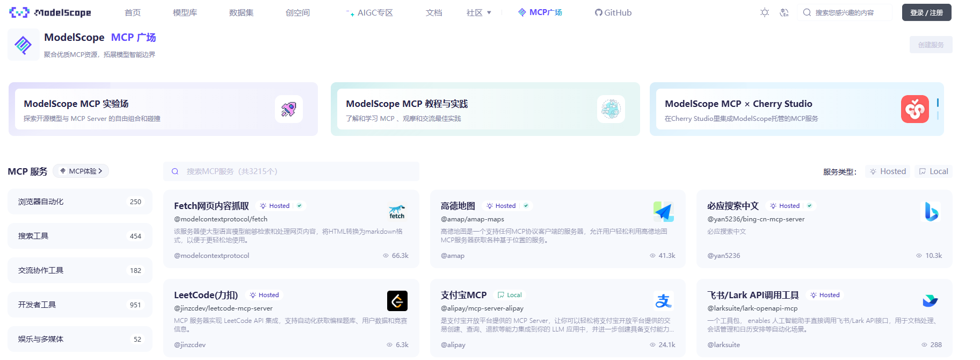Open the ModelScope MCP 教程与实践 banner

(x=485, y=109)
